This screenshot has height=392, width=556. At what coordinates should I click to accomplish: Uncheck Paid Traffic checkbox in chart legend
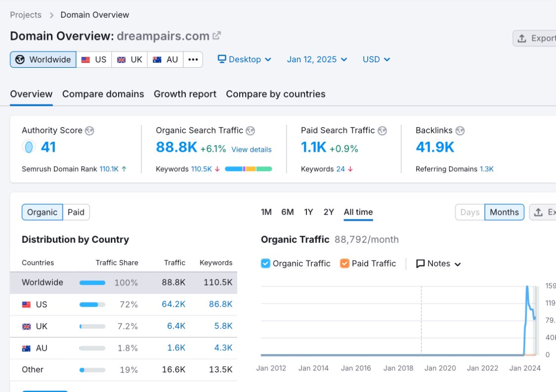pyautogui.click(x=344, y=263)
